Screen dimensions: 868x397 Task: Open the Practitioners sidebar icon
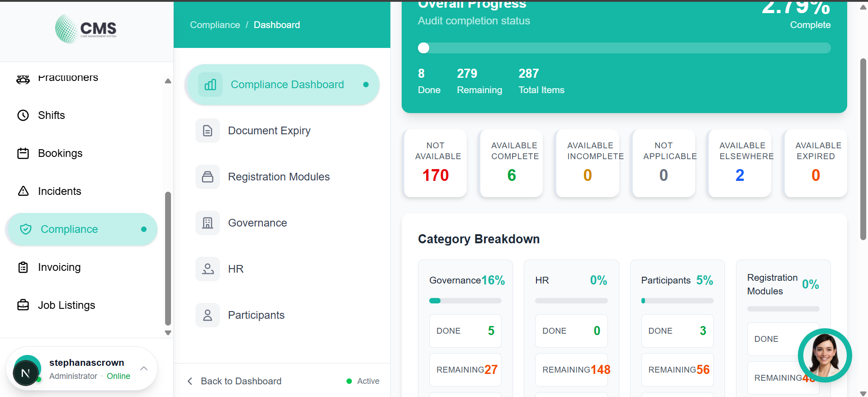tap(23, 79)
